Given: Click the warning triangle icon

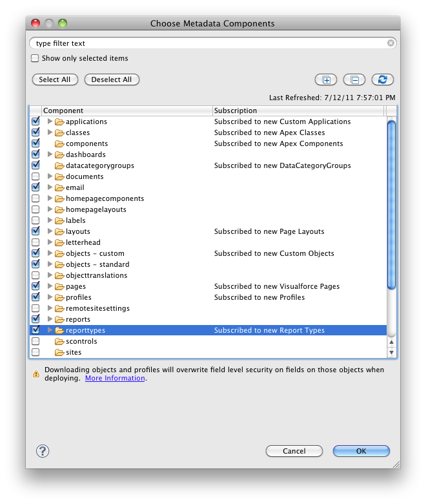Looking at the screenshot, I should point(36,374).
